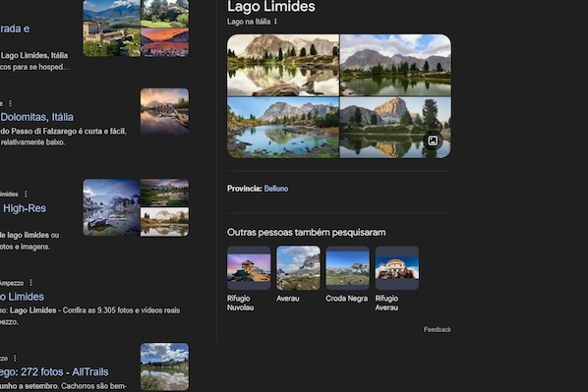The image size is (588, 392).
Task: Open top-right cloudy mountain lake photo in panel
Action: [395, 65]
